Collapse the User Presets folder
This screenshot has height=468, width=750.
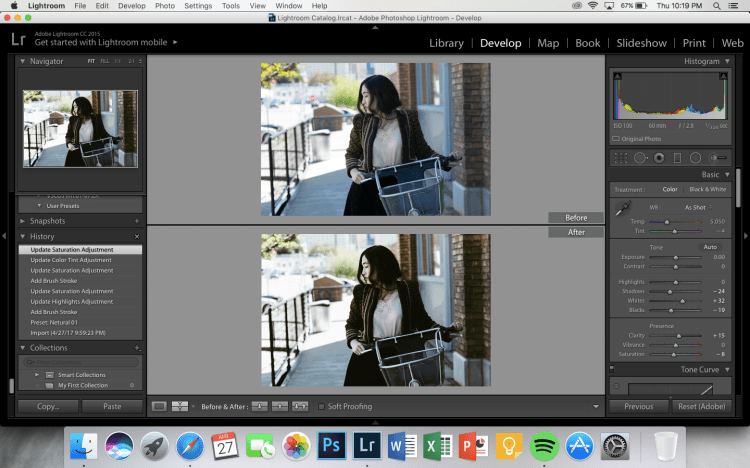click(39, 206)
